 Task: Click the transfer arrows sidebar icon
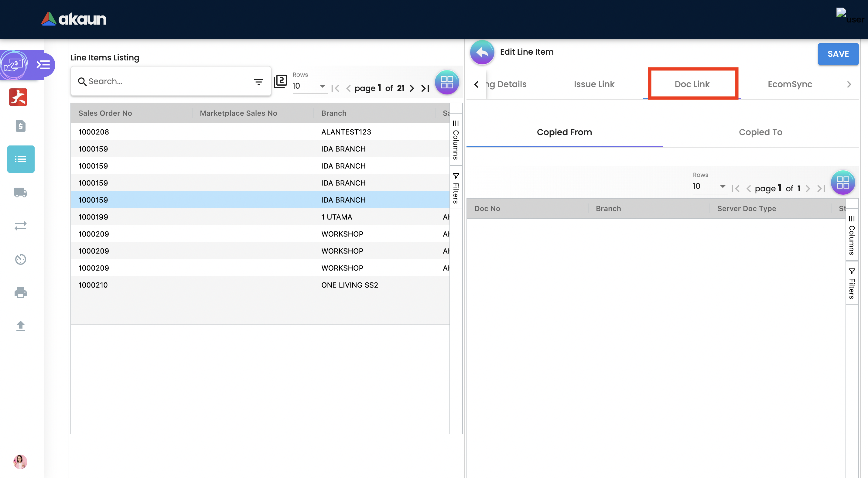click(x=21, y=226)
